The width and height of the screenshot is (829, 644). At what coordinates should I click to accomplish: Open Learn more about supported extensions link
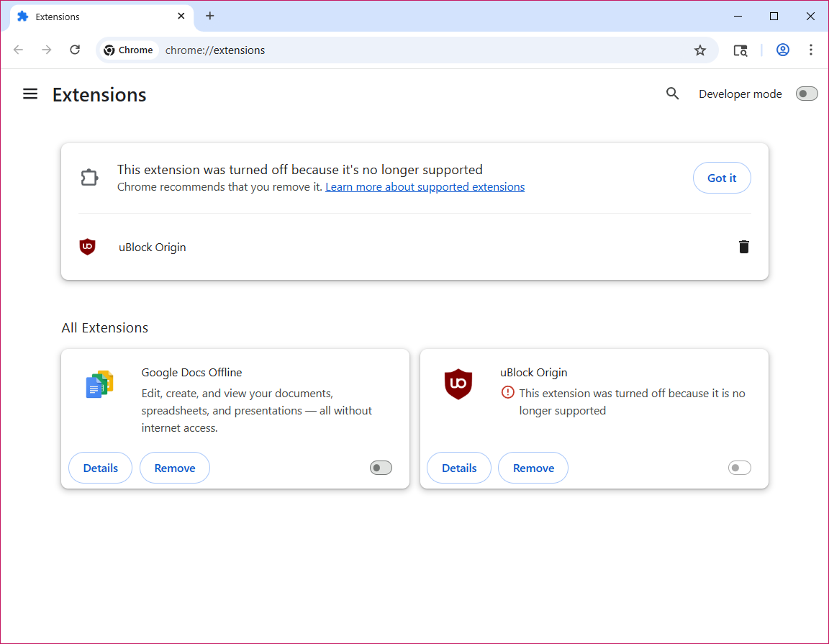tap(425, 187)
